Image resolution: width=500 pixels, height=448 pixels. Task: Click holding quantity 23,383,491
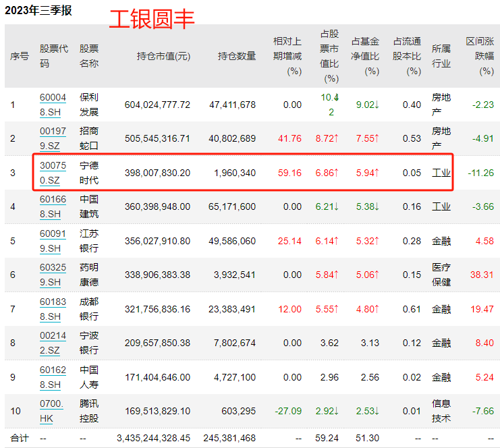tap(232, 309)
